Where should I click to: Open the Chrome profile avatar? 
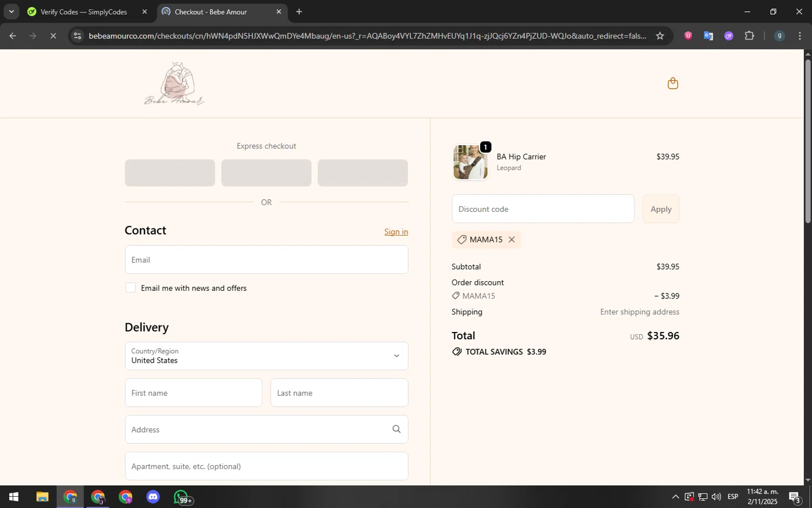pos(780,36)
